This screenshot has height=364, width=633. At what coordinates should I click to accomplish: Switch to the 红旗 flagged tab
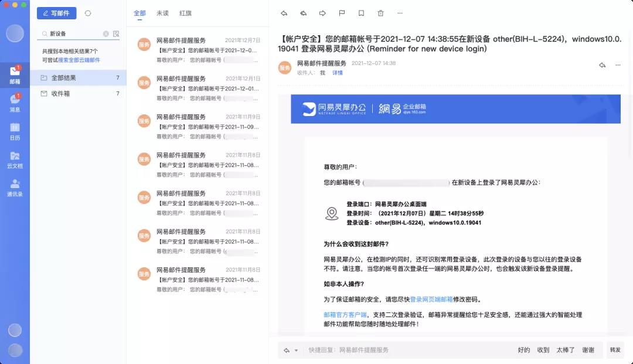185,13
